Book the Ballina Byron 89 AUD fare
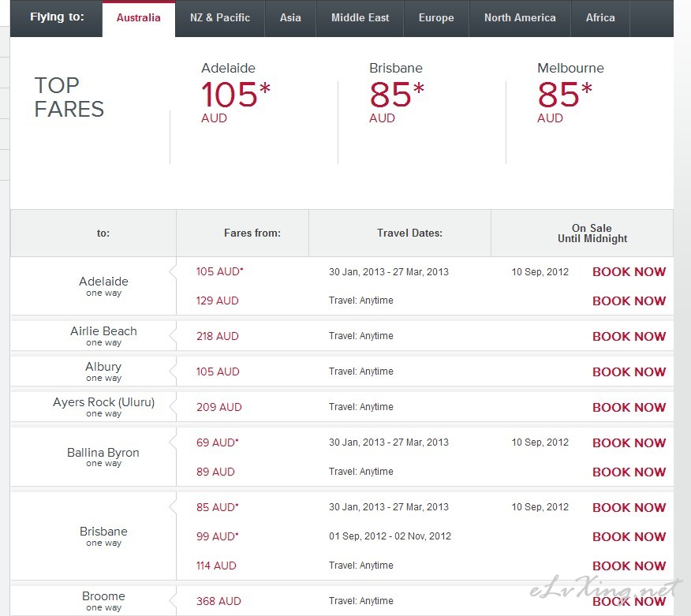The height and width of the screenshot is (616, 691). [629, 472]
